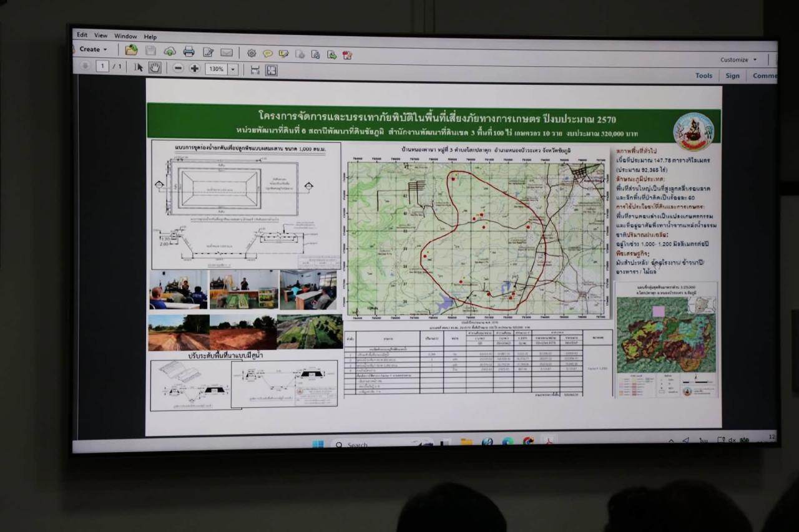Zoom in with the plus button
The image size is (799, 532).
[195, 69]
